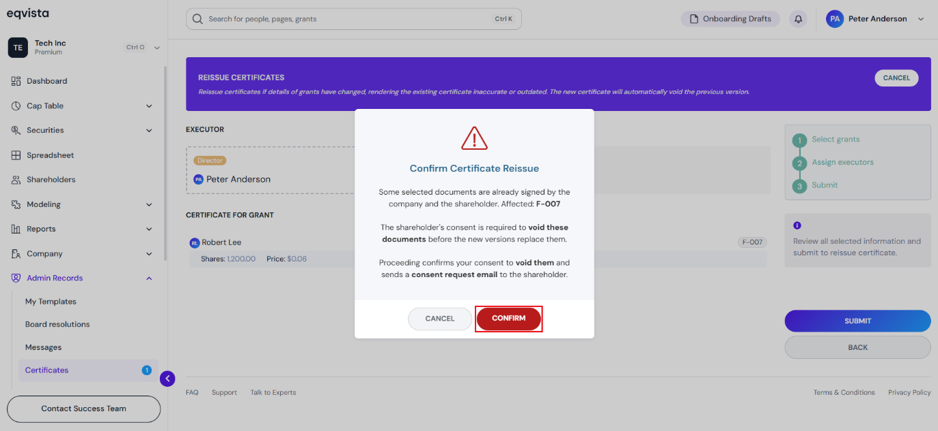The image size is (938, 431).
Task: Open the notifications bell icon
Action: 798,19
